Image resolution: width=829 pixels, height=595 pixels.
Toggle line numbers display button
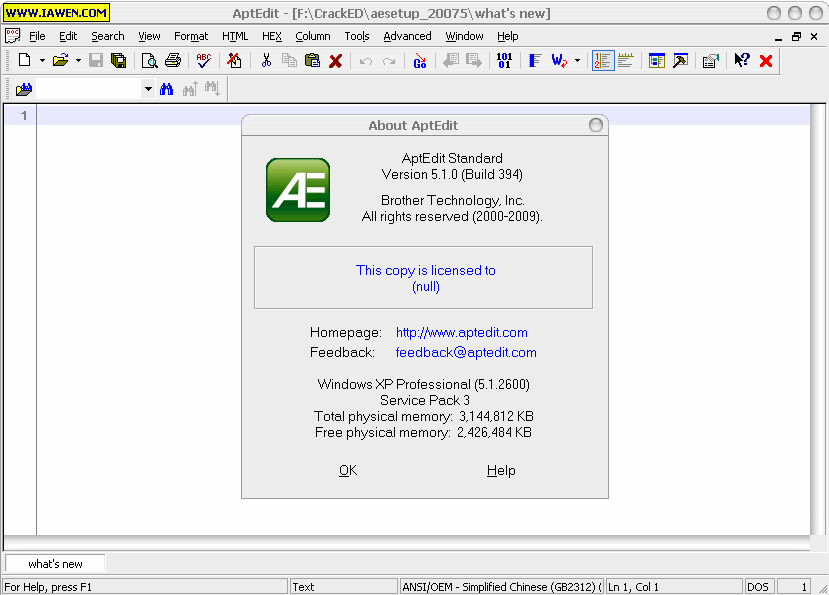click(602, 61)
